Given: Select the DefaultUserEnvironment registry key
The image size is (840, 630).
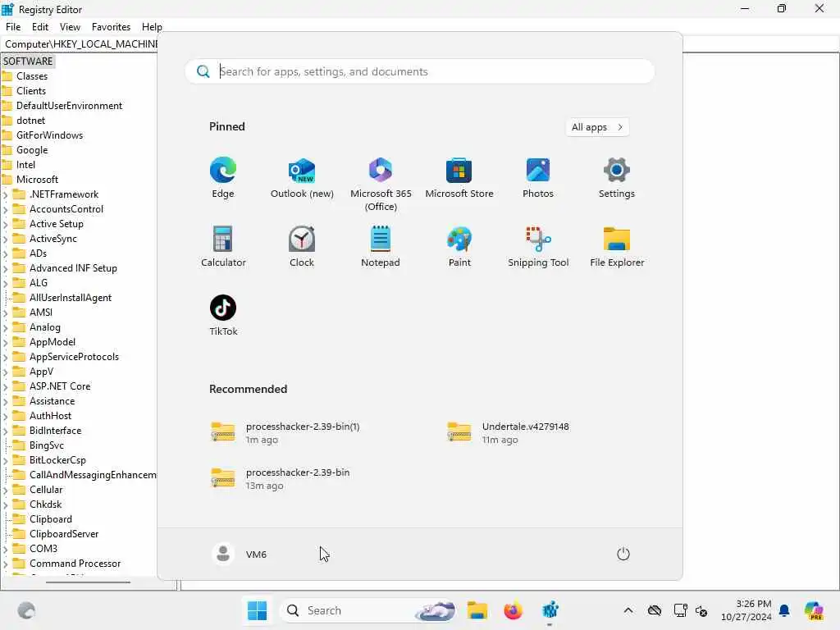Looking at the screenshot, I should click(x=69, y=106).
